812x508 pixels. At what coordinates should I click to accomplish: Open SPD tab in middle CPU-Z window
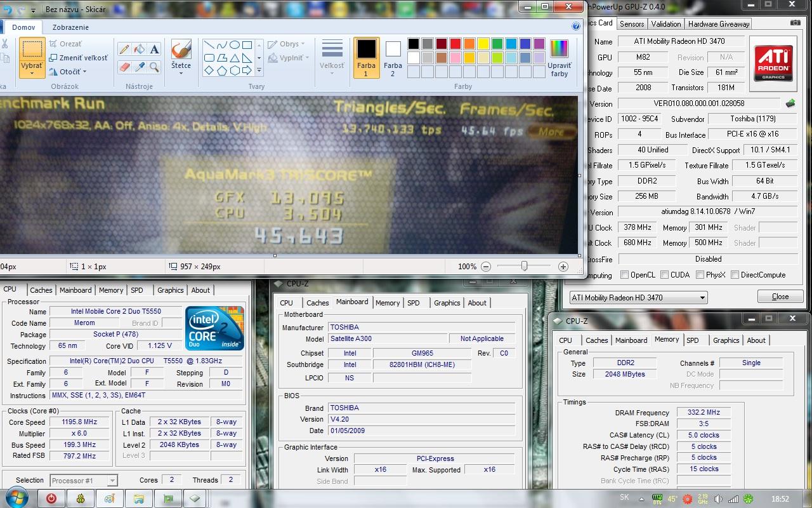[x=414, y=303]
